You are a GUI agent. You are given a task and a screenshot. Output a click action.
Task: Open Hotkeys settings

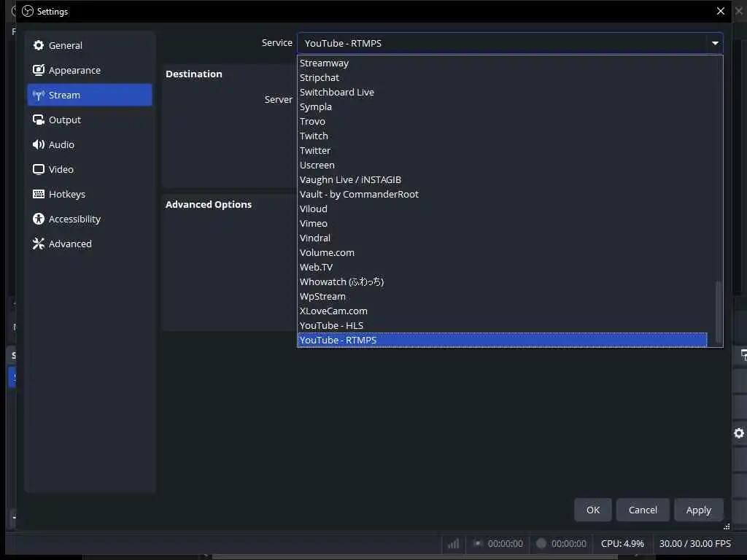coord(90,194)
